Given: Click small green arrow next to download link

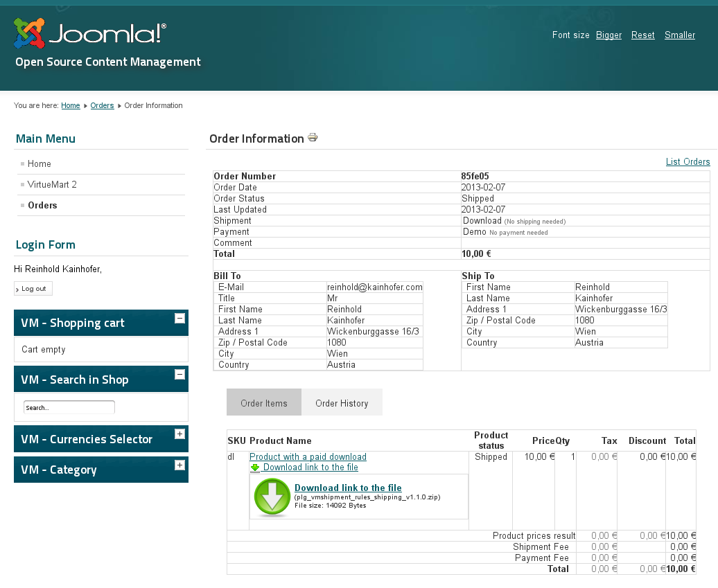Looking at the screenshot, I should (255, 467).
